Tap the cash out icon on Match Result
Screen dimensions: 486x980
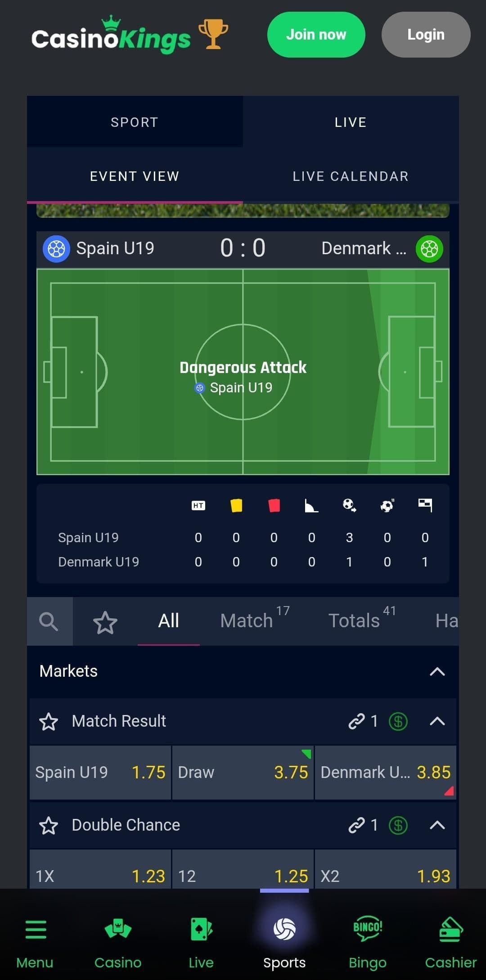click(x=398, y=721)
